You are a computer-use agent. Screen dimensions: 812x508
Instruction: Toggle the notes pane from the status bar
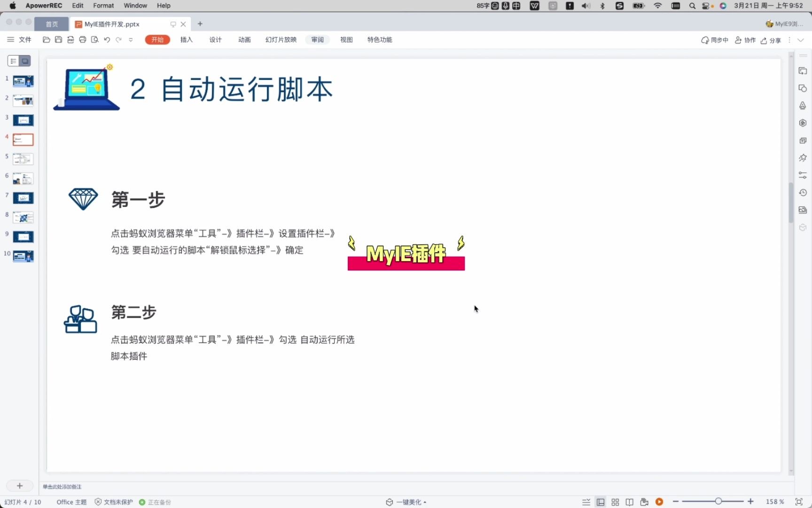click(586, 502)
